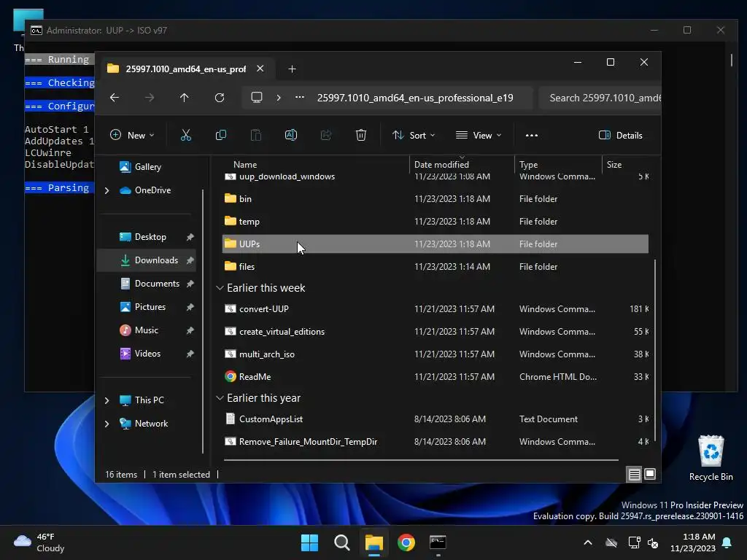This screenshot has height=560, width=747.
Task: Select the convert-UUP file
Action: tap(436, 309)
